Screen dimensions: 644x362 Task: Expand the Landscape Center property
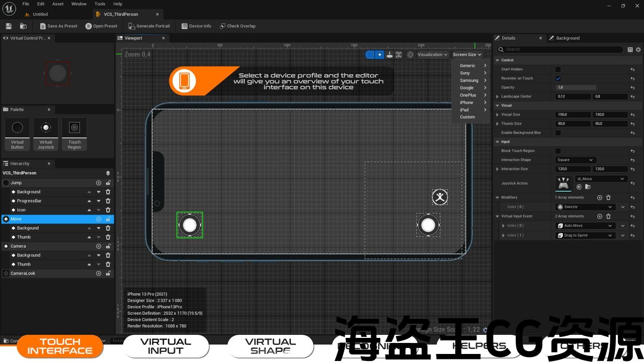[498, 97]
